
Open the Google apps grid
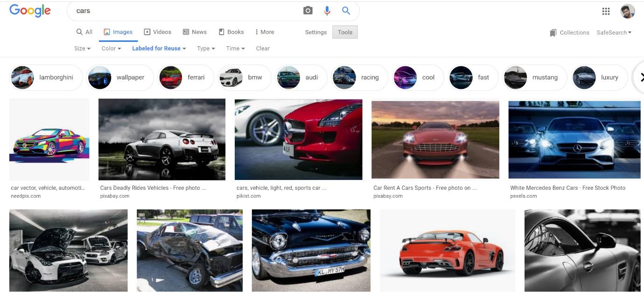[606, 11]
